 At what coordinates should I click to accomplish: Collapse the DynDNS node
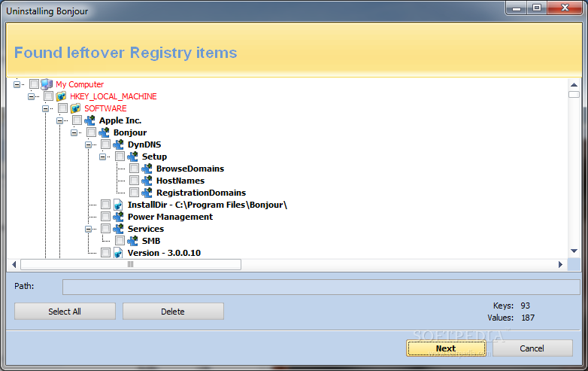88,144
